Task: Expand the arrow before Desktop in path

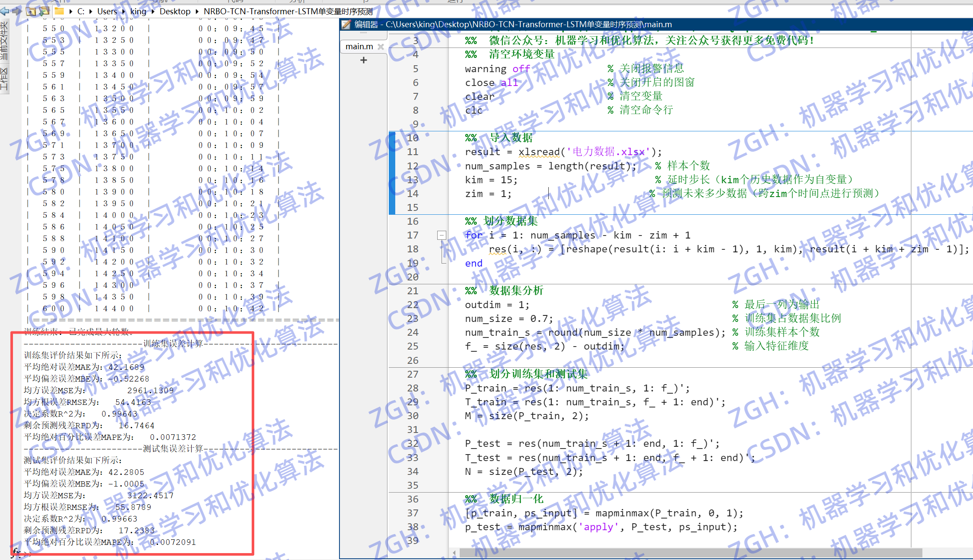Action: pyautogui.click(x=153, y=12)
